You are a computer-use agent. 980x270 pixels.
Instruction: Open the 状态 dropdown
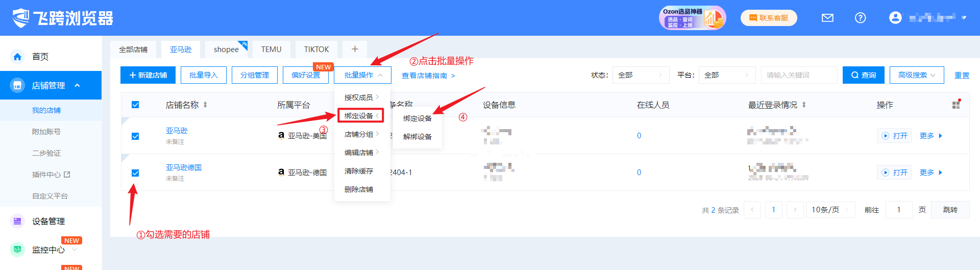click(x=641, y=75)
